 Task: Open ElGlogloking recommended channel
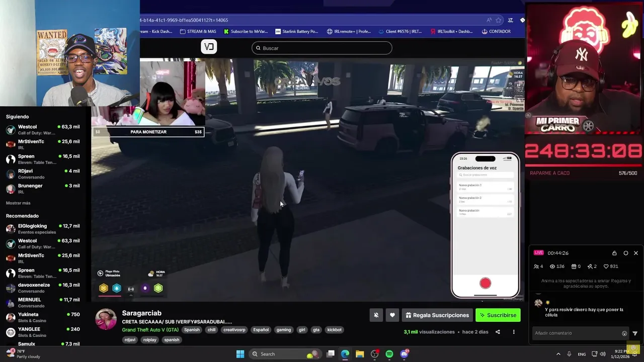43,229
